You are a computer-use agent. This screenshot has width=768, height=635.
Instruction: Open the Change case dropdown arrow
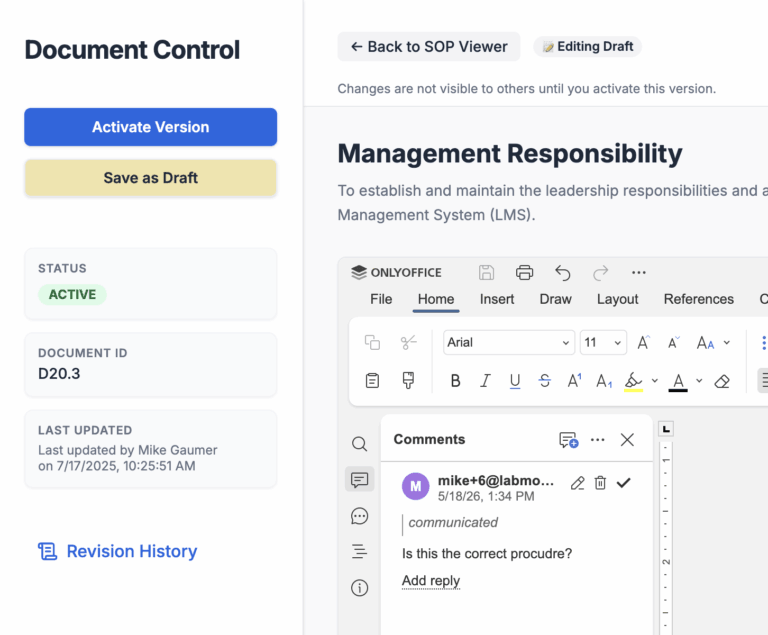[727, 342]
